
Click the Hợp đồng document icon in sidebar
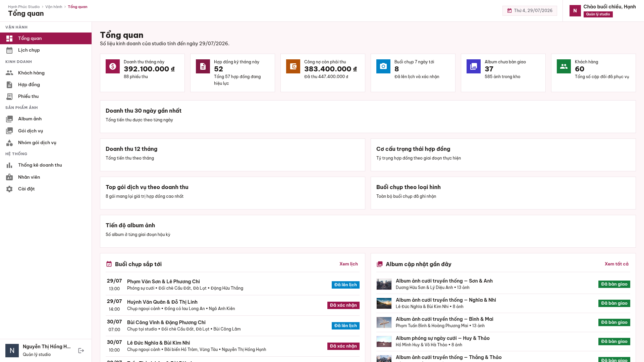click(9, 85)
